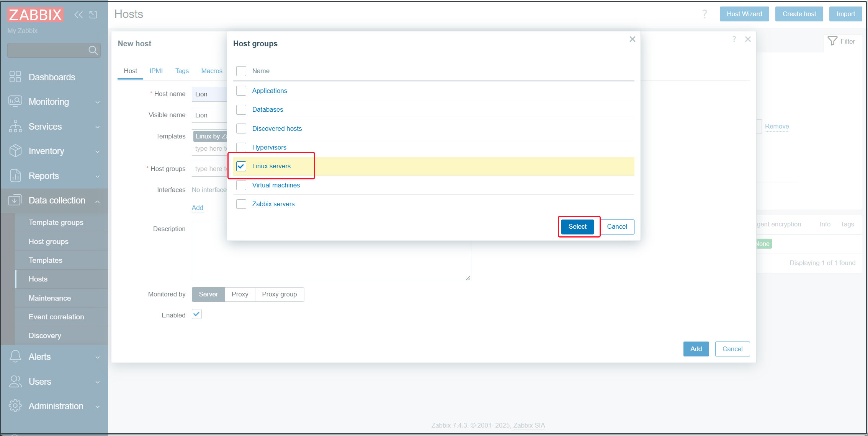Click the Alerts bell icon
Screen dimensions: 868x436
15,356
